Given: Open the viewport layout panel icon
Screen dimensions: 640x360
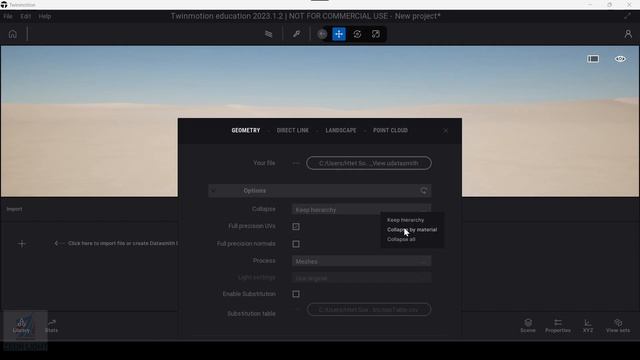Looking at the screenshot, I should [593, 59].
